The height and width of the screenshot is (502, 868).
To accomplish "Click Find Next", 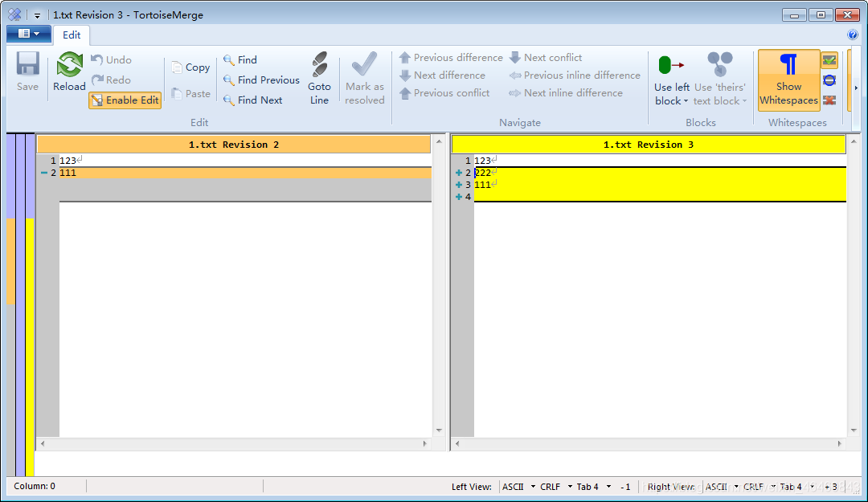I will [253, 100].
